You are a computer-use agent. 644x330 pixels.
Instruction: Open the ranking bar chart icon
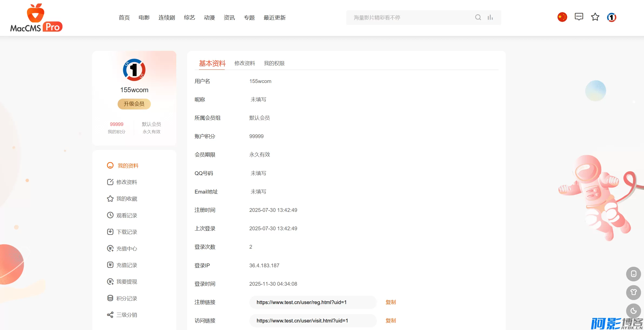490,18
